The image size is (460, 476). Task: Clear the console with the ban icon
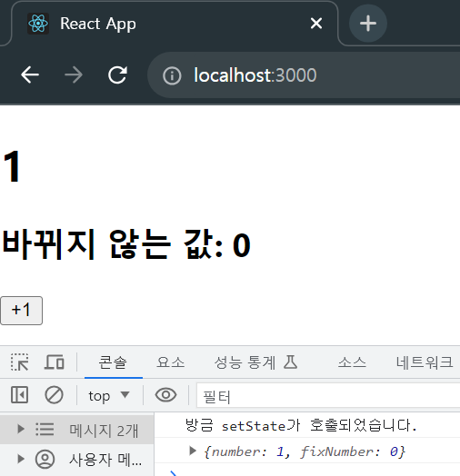pyautogui.click(x=54, y=395)
